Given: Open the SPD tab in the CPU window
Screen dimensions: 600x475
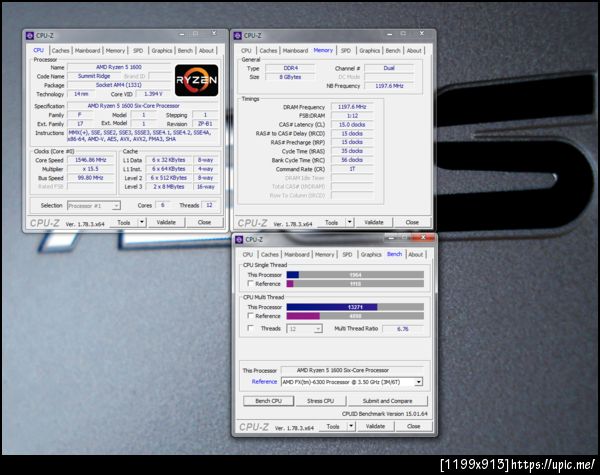Looking at the screenshot, I should (x=138, y=51).
